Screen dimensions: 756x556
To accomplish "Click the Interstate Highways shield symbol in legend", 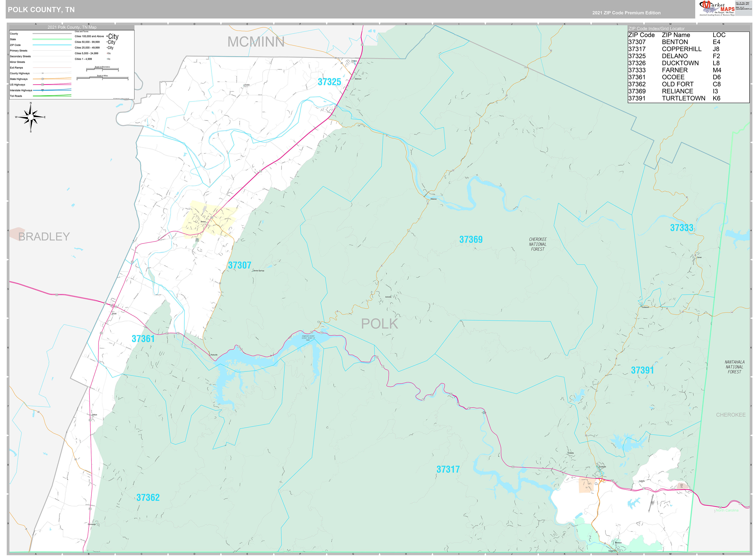I will [x=43, y=90].
